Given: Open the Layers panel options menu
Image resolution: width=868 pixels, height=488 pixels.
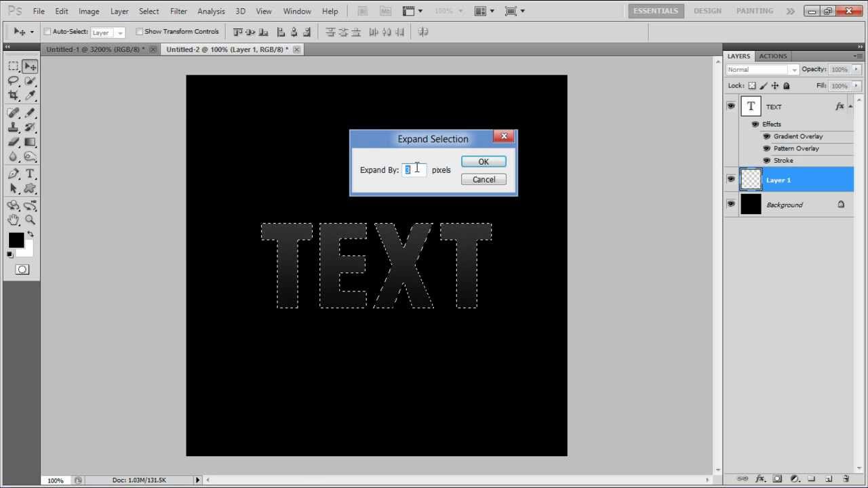Looking at the screenshot, I should 858,56.
